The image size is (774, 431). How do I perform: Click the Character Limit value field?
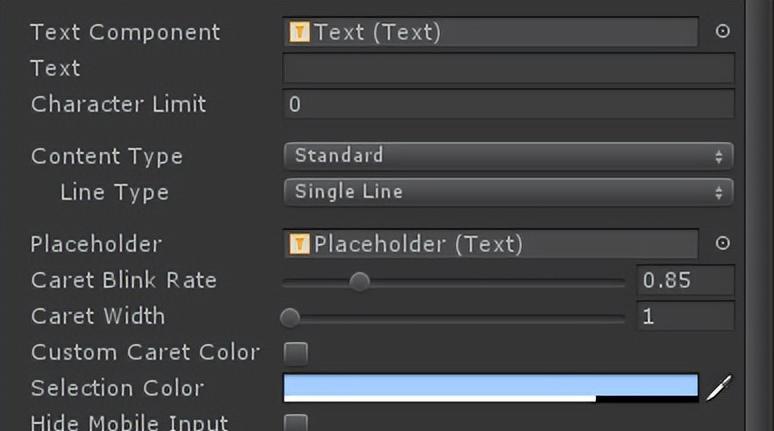click(508, 104)
